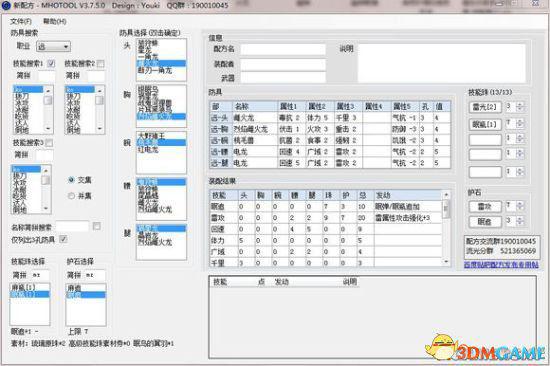This screenshot has height=366, width=550.
Task: Click the 名称 column header in armor table
Action: (x=255, y=107)
